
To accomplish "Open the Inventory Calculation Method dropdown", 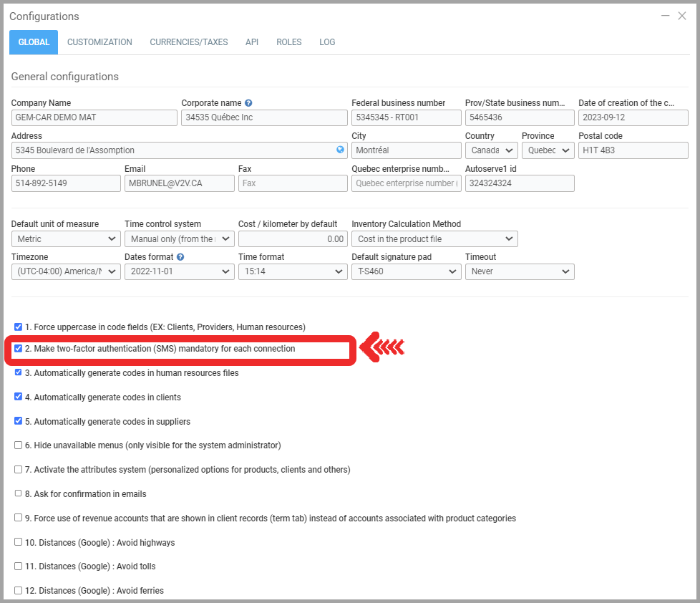I will click(x=434, y=239).
